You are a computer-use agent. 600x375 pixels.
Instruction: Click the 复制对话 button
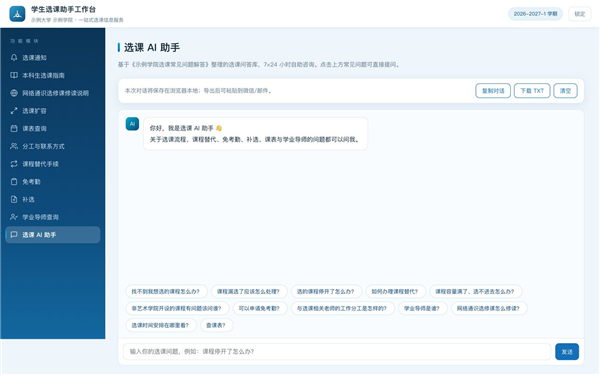(493, 91)
